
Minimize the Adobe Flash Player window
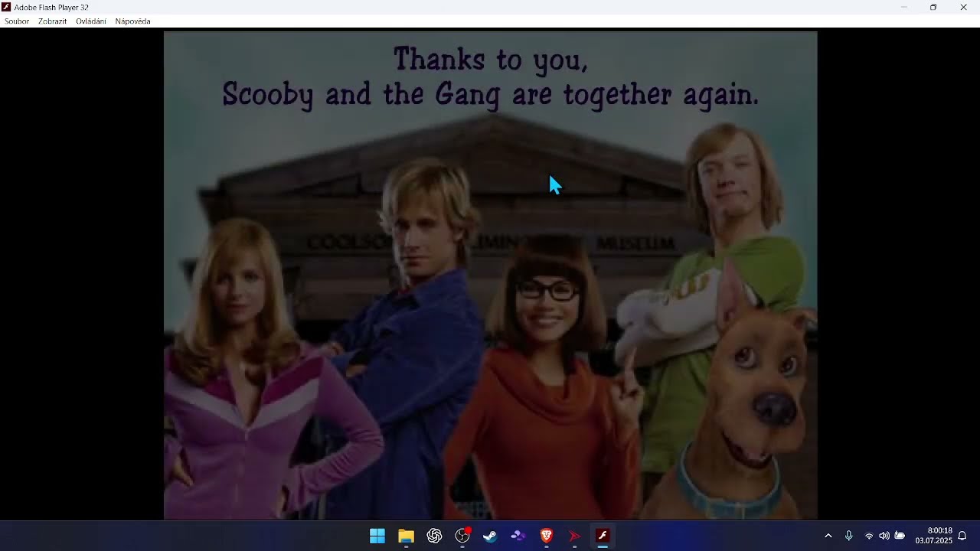point(903,7)
